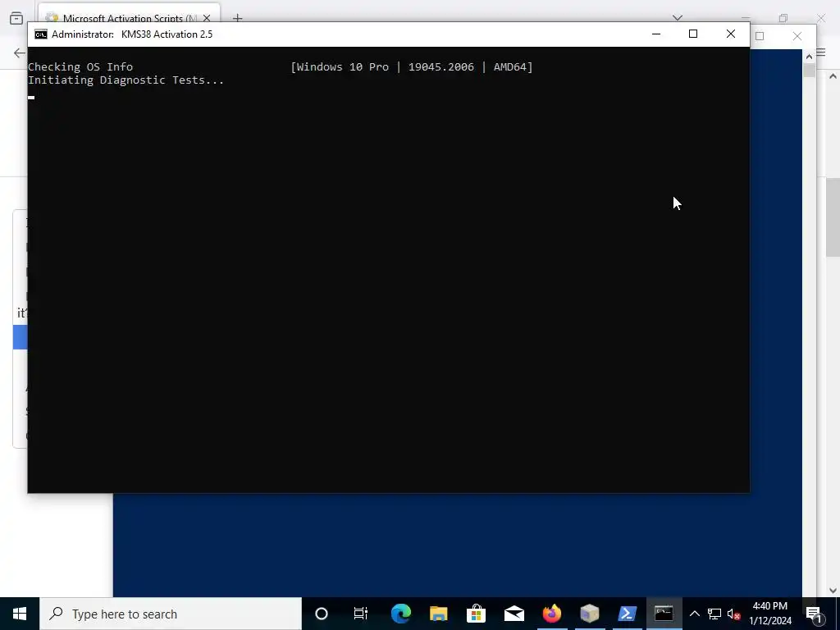Open network status tray icon
This screenshot has height=630, width=840.
pos(714,614)
